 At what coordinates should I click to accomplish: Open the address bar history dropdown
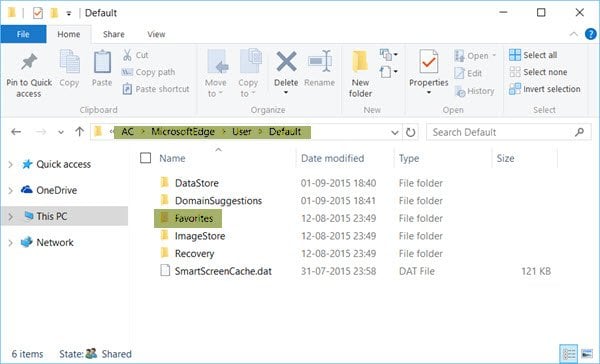tap(395, 132)
